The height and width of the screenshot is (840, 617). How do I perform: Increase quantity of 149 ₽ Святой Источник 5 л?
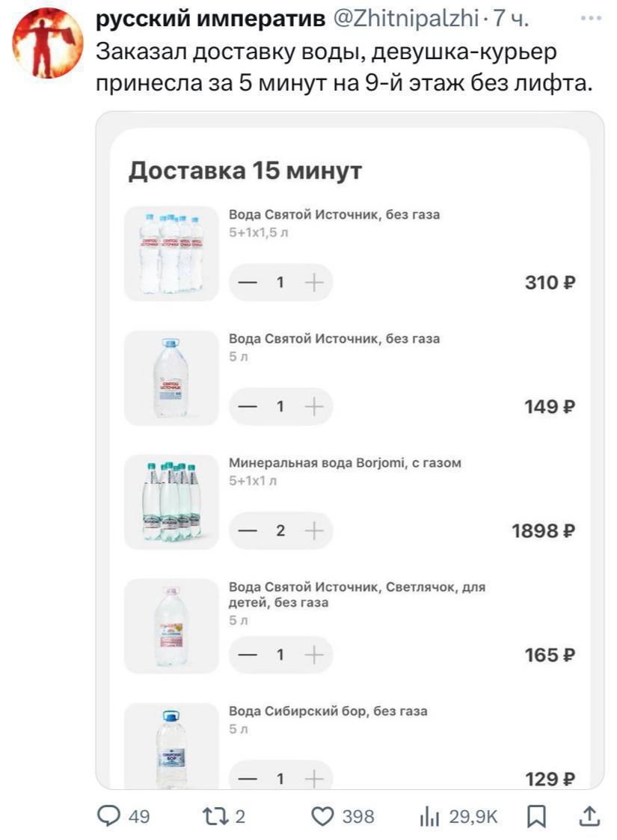315,406
